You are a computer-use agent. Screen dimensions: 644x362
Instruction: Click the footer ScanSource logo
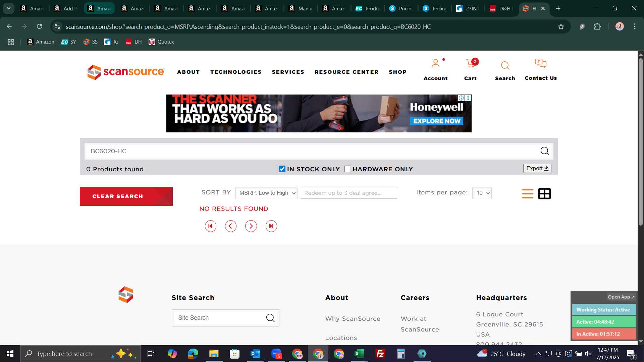126,295
